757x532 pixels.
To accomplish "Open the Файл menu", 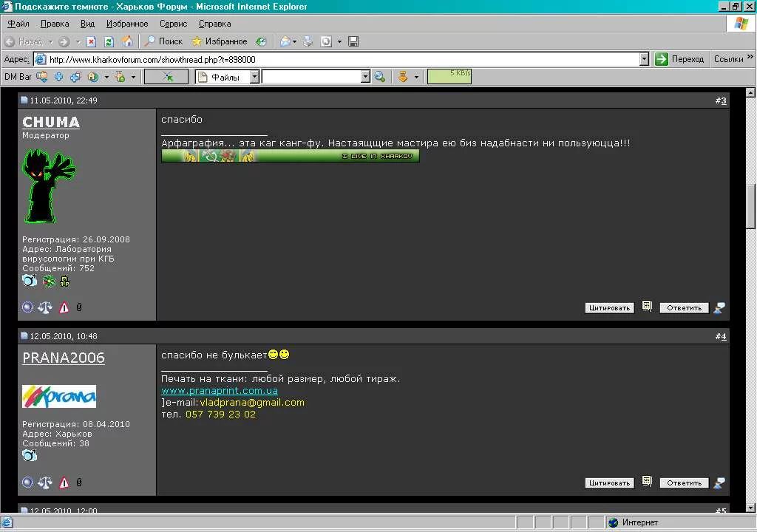I will point(18,24).
